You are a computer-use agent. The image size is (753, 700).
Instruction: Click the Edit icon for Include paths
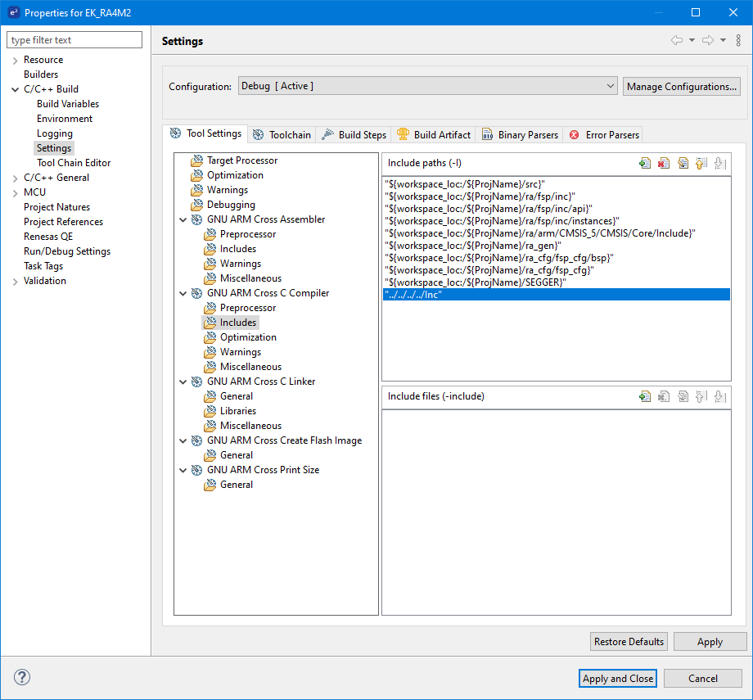point(683,163)
